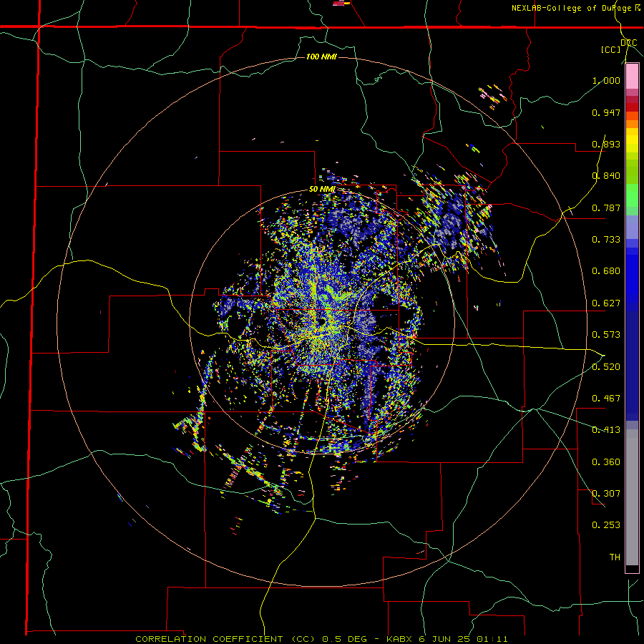This screenshot has height=644, width=644.
Task: Pick the dark red segment of color bar
Action: 632,107
